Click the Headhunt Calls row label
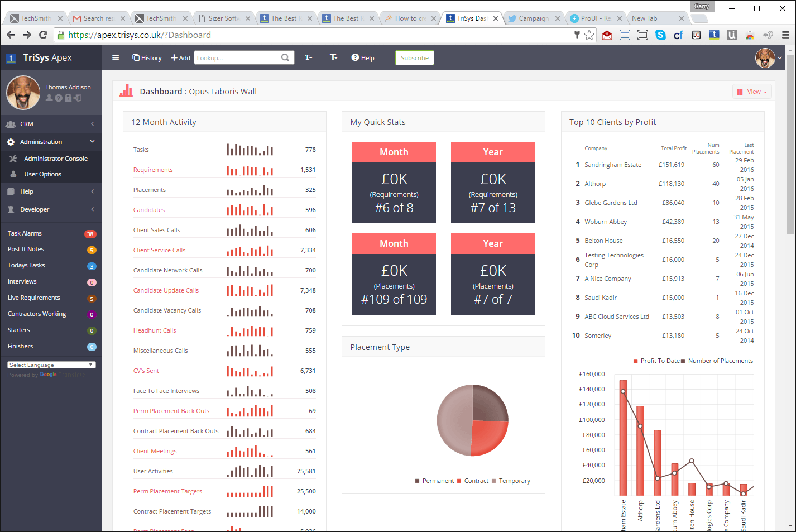 click(x=155, y=330)
